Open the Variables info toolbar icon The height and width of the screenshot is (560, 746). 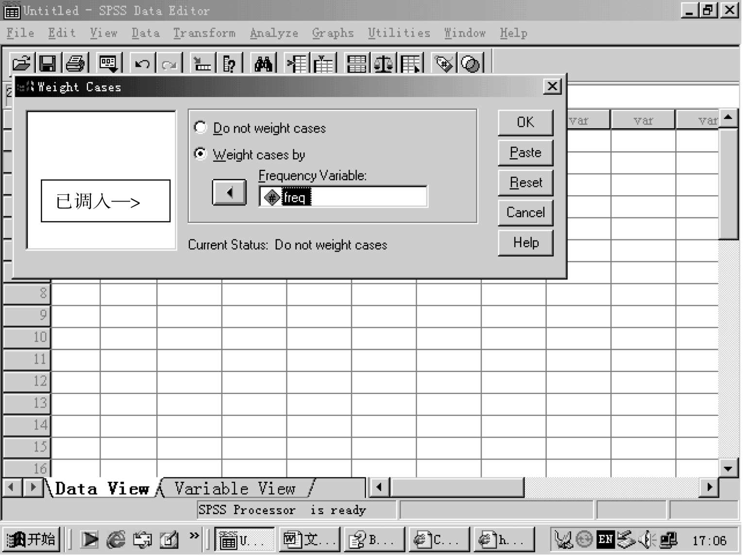tap(229, 63)
